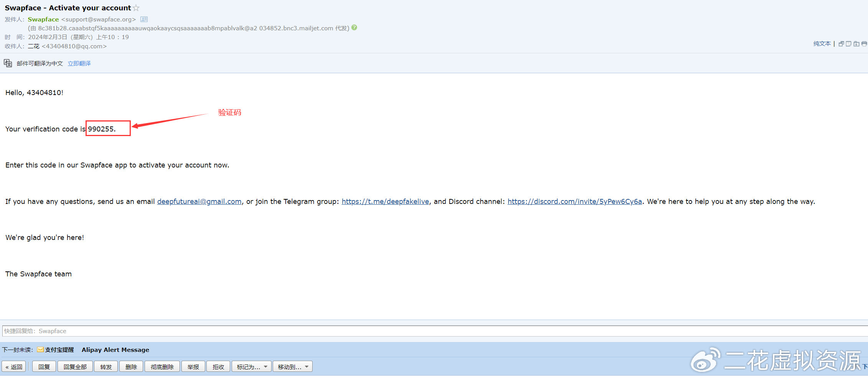Image resolution: width=868 pixels, height=381 pixels.
Task: Click the recipient address 43404810@qq.com
Action: point(74,46)
